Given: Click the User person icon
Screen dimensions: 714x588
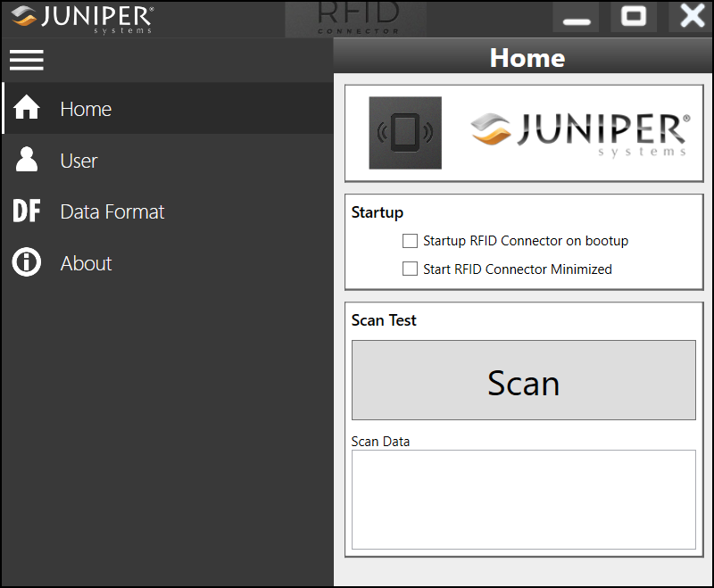Looking at the screenshot, I should tap(27, 160).
